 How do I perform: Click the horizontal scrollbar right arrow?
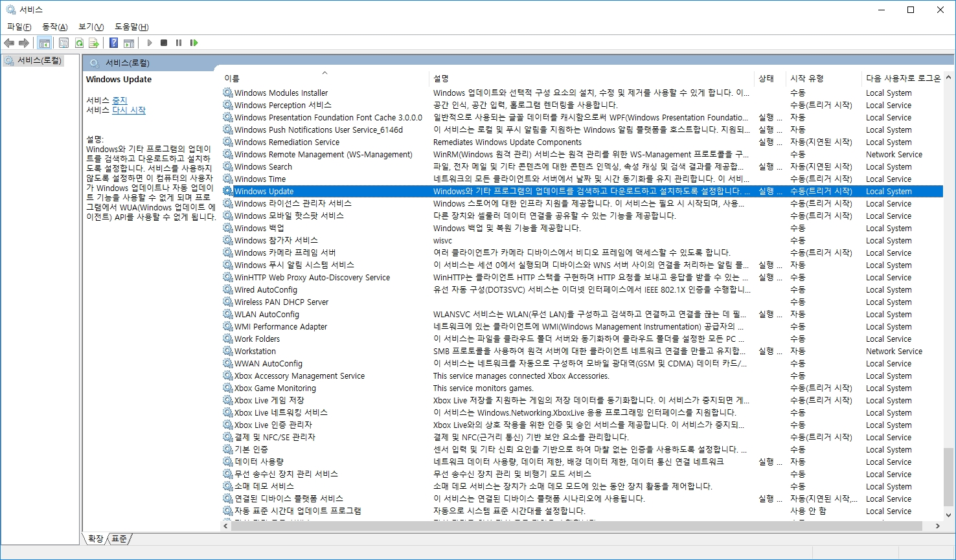pyautogui.click(x=938, y=526)
